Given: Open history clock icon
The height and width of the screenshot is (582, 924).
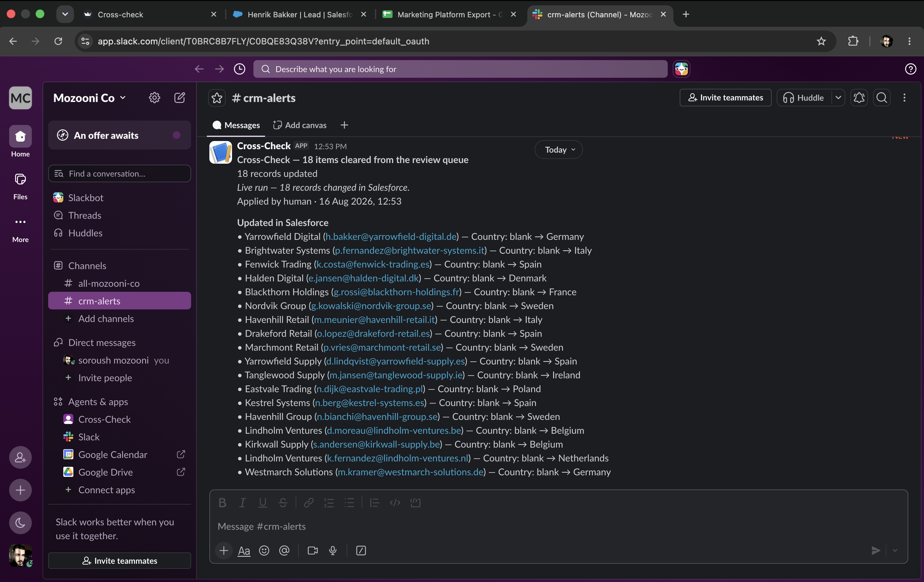Looking at the screenshot, I should click(240, 69).
